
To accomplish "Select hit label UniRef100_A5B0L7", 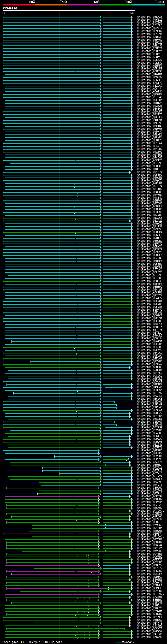I will (x=150, y=206).
